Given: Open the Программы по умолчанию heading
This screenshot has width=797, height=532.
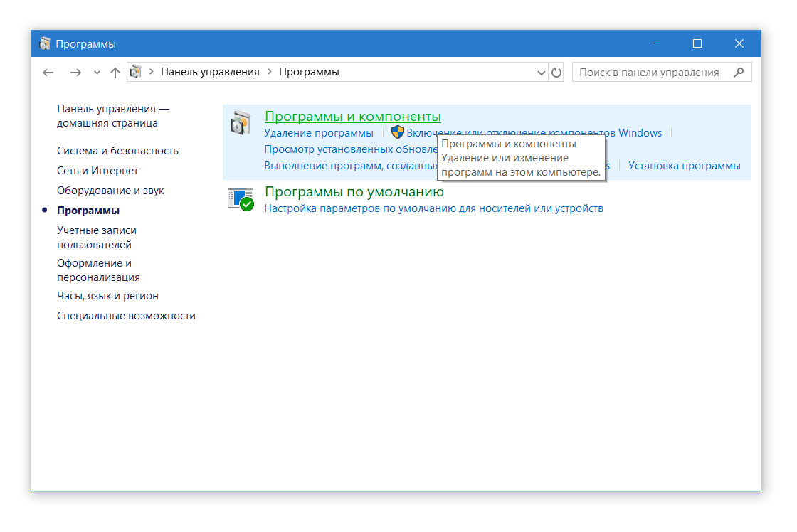Looking at the screenshot, I should coord(354,191).
